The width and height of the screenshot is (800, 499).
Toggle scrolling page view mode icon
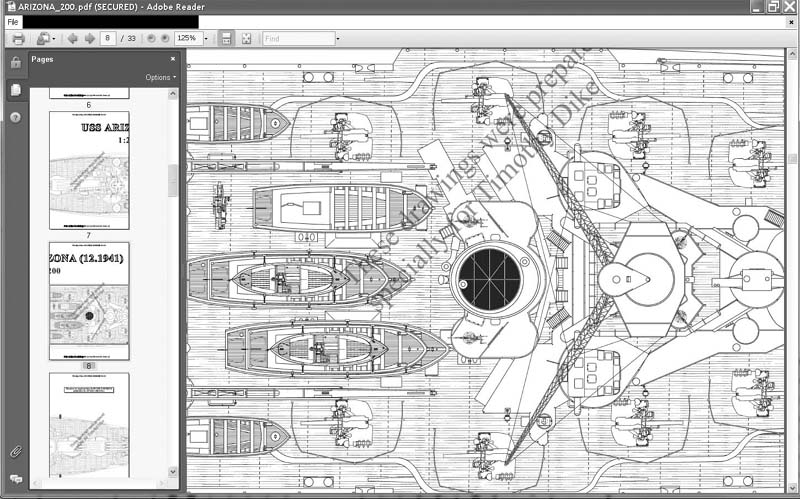coord(227,39)
